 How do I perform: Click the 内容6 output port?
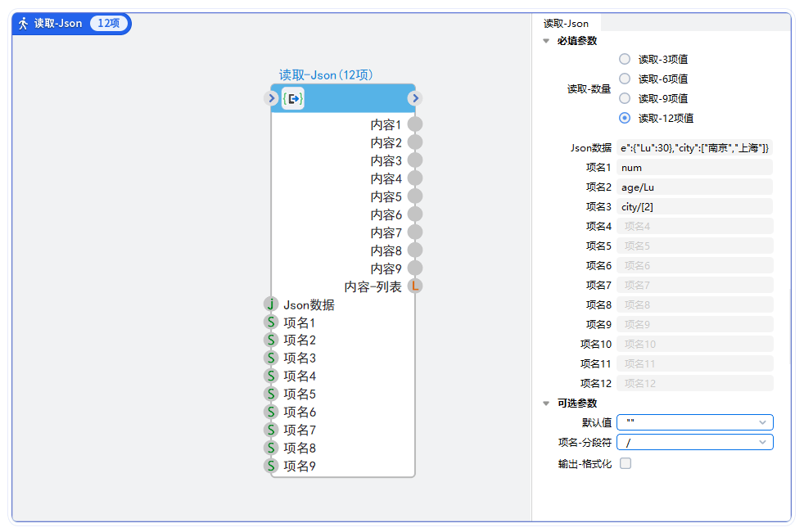(x=415, y=214)
